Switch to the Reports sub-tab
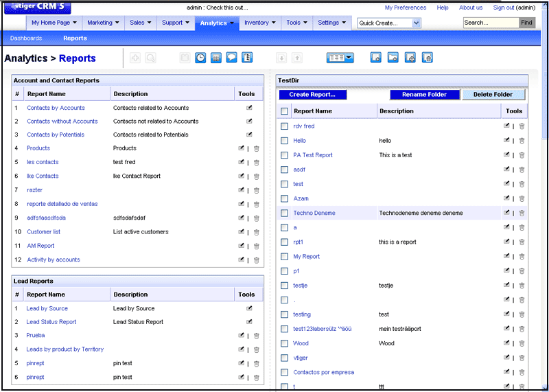The width and height of the screenshot is (549, 392). pos(75,38)
